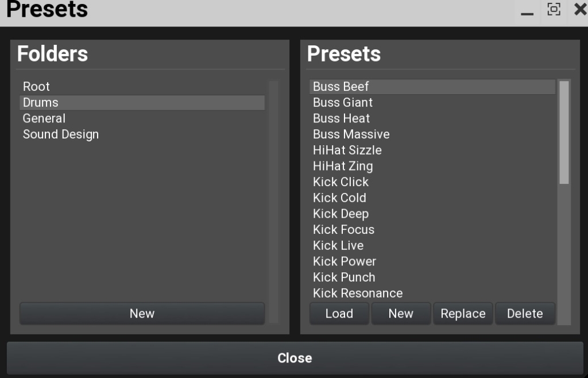Select the Kick Resonance preset
The width and height of the screenshot is (588, 378).
pos(358,293)
